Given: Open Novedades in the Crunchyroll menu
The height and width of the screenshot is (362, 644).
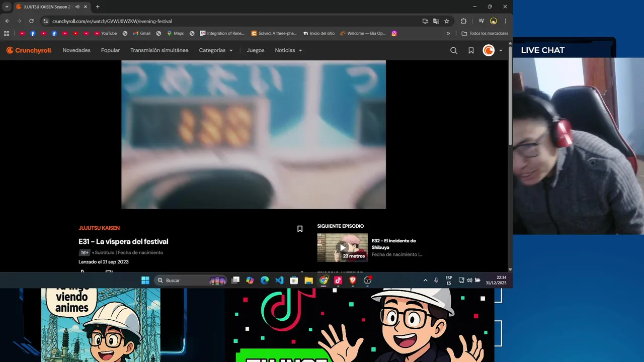Looking at the screenshot, I should [76, 50].
